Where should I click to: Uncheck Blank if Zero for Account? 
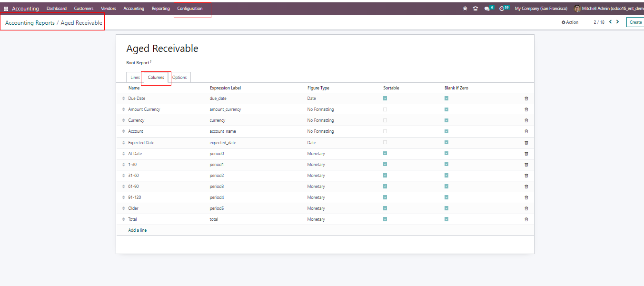(446, 131)
